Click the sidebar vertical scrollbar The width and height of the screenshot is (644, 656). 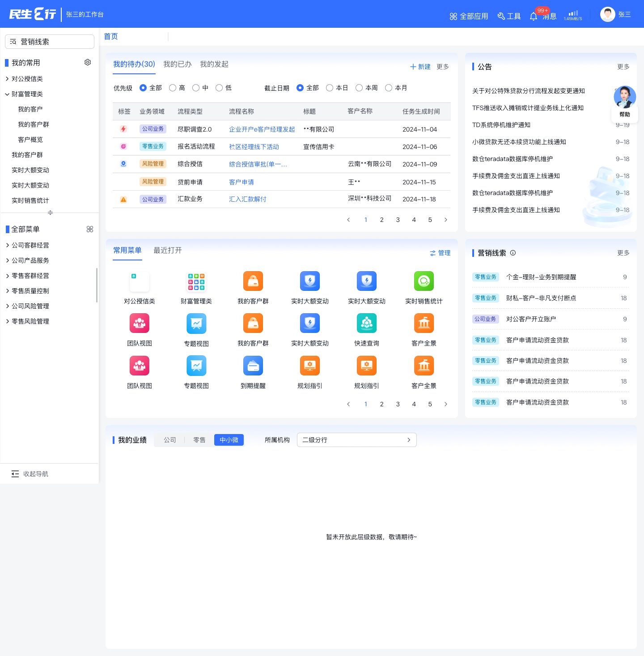97,285
